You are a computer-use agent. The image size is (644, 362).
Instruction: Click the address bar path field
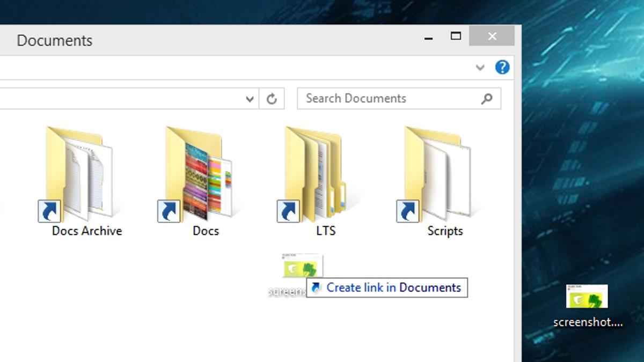tap(118, 99)
